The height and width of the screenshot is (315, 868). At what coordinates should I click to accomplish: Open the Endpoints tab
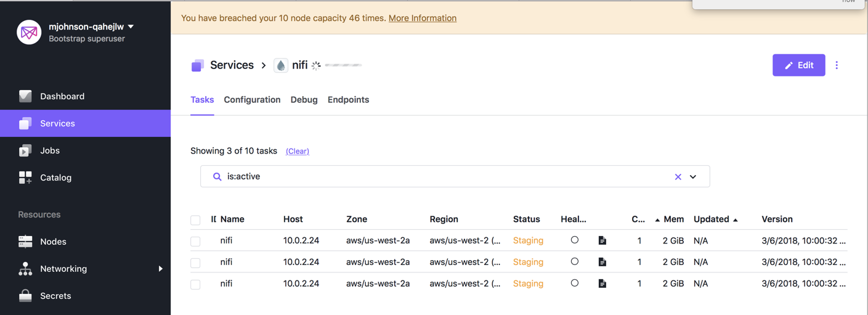[348, 100]
